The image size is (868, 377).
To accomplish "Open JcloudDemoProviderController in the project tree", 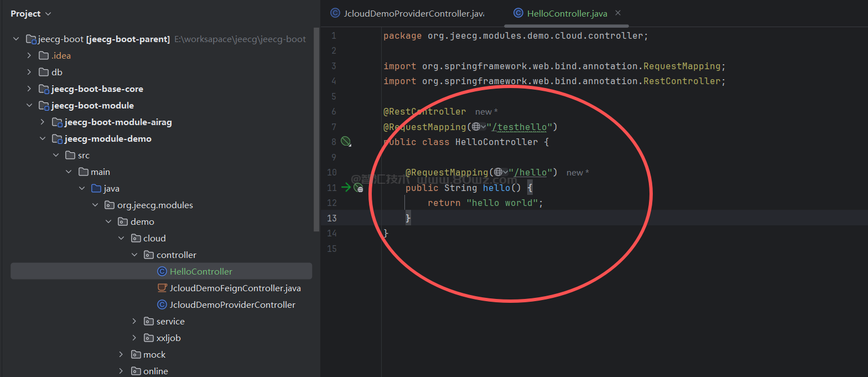I will pyautogui.click(x=232, y=304).
